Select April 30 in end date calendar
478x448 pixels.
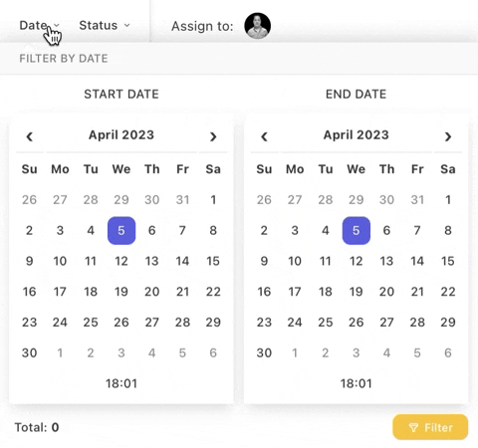(x=264, y=352)
